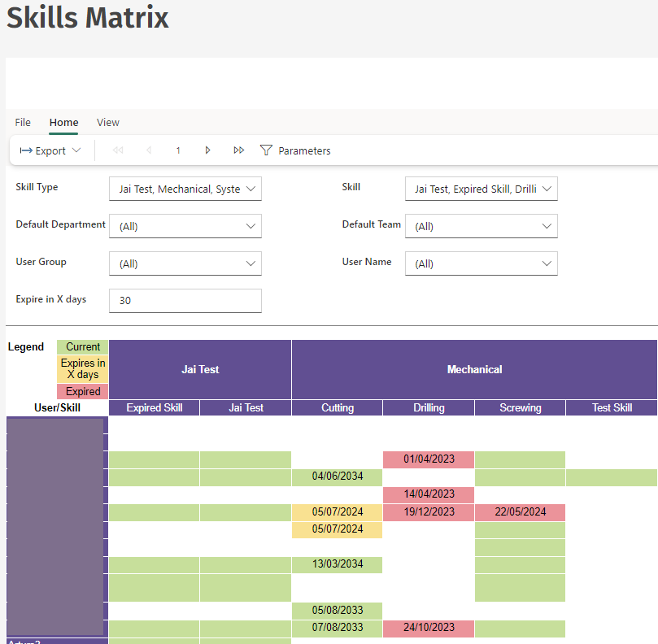Select the 01/04/2023 Drilling cell
This screenshot has height=644, width=658.
click(x=429, y=459)
